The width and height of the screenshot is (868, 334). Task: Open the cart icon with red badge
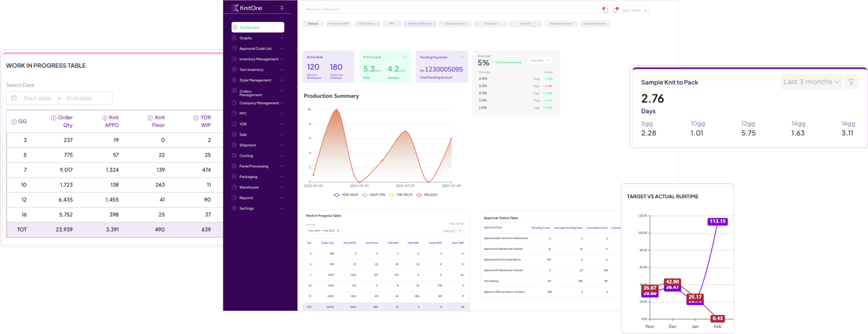click(605, 10)
